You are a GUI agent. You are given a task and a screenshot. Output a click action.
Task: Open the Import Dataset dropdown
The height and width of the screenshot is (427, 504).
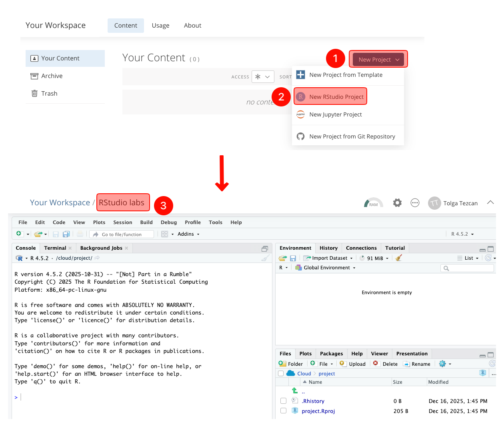click(x=328, y=258)
